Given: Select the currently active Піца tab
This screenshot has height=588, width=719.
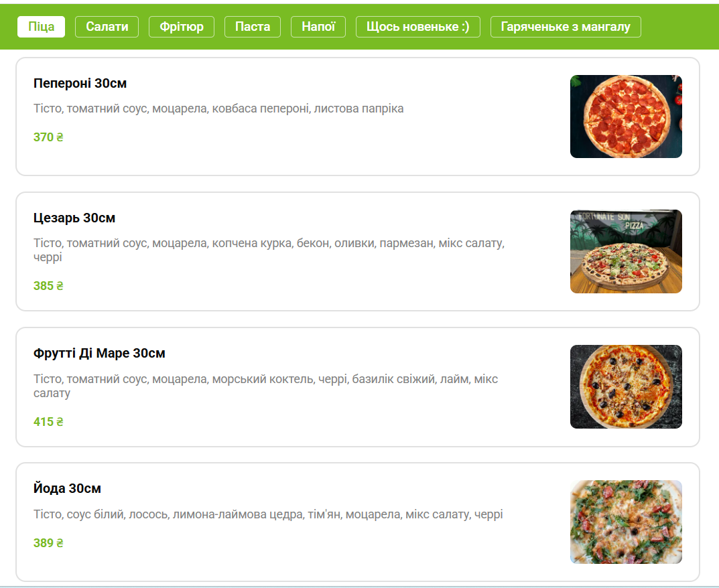Looking at the screenshot, I should click(x=41, y=27).
